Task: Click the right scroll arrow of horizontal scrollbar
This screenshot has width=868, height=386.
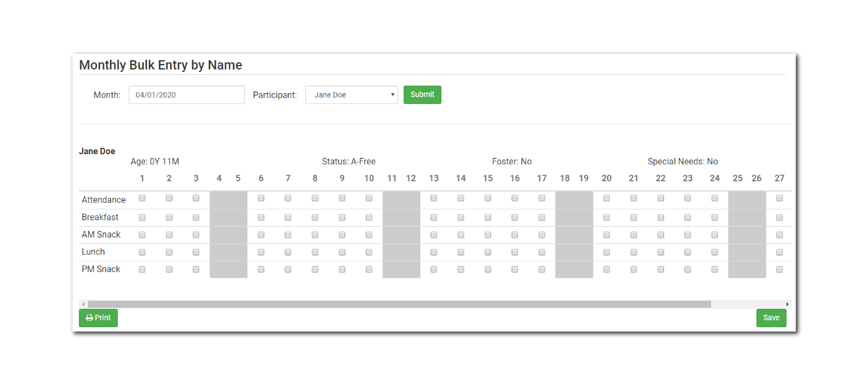Action: (787, 304)
